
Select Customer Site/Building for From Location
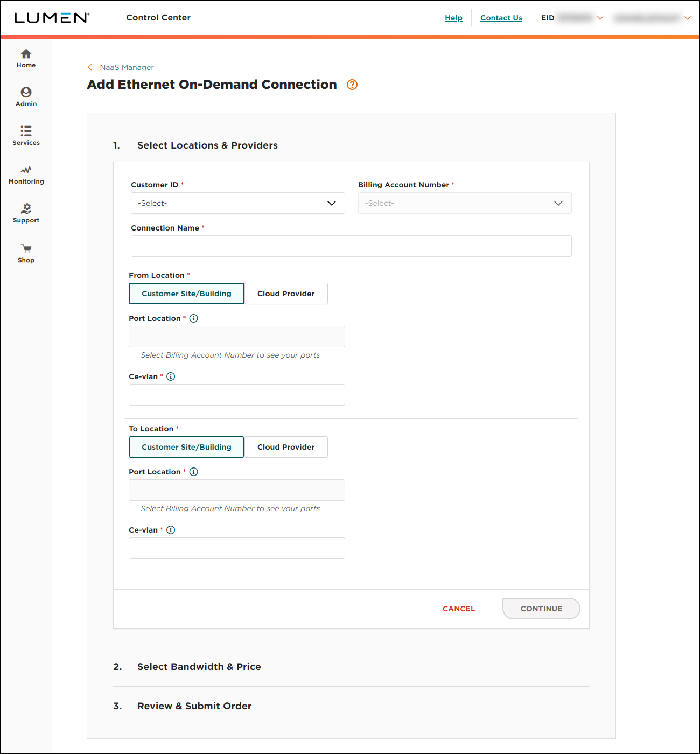(x=186, y=294)
